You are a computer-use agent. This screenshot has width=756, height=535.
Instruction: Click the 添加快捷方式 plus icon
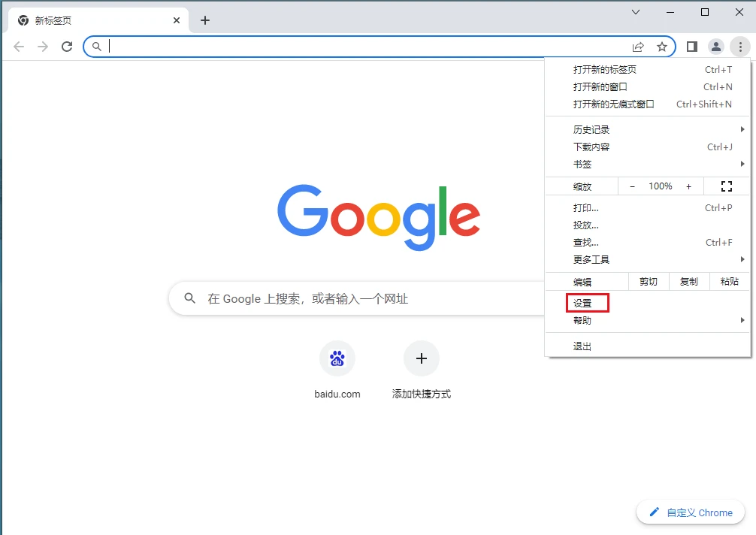[x=422, y=358]
